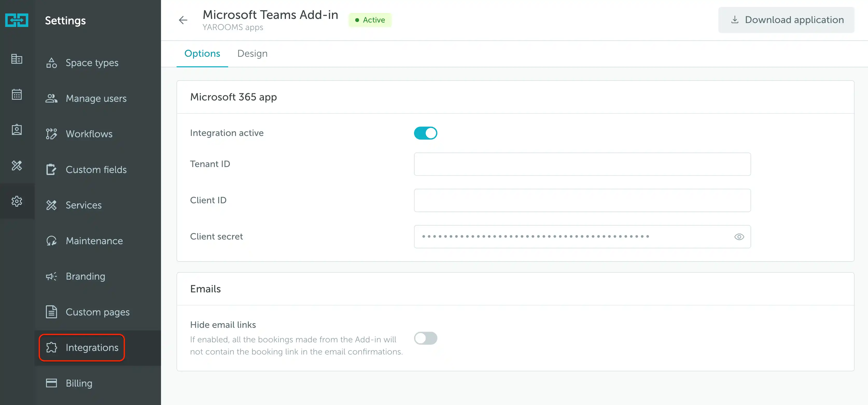
Task: Open the Manage users label
Action: click(96, 98)
